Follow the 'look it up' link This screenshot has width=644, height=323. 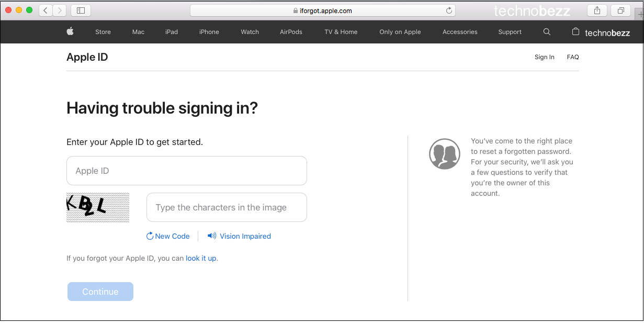(x=201, y=258)
